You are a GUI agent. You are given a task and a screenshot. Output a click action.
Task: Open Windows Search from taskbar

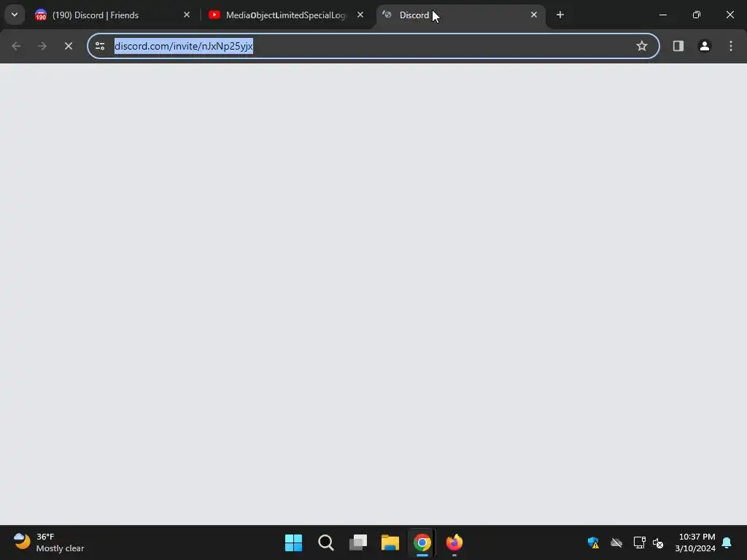326,542
